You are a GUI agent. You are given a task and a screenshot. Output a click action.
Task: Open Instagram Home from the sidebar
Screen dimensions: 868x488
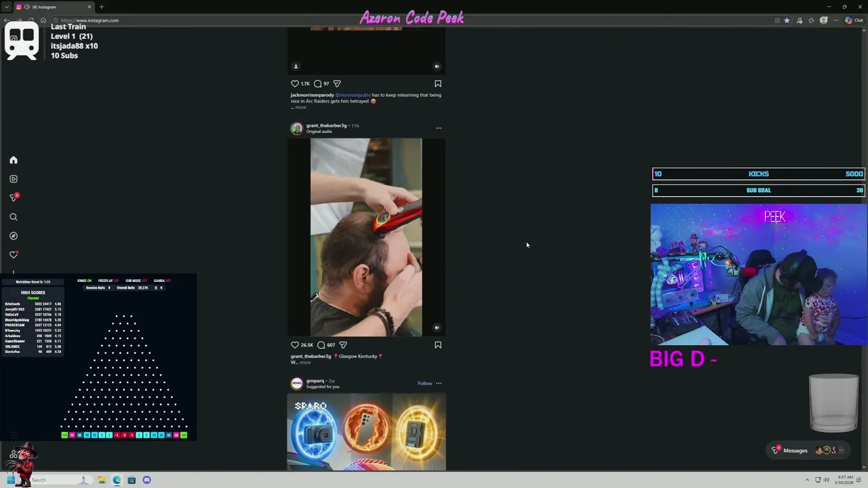(x=13, y=160)
